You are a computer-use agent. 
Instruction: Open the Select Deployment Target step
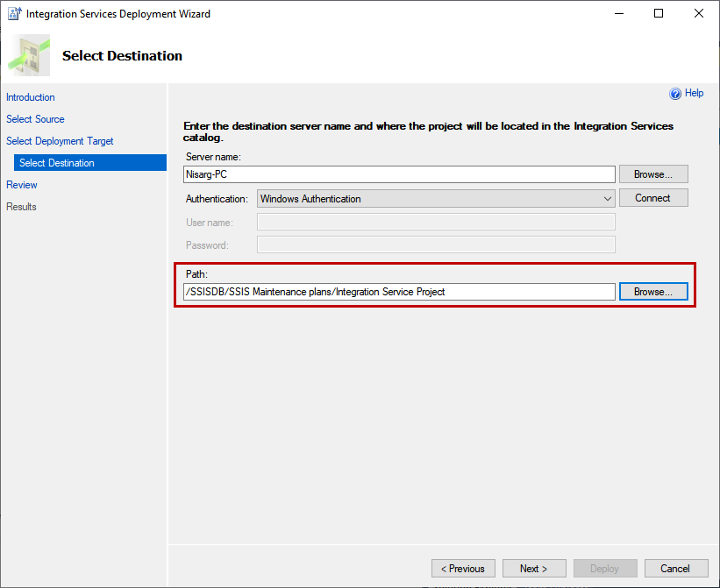tap(60, 141)
